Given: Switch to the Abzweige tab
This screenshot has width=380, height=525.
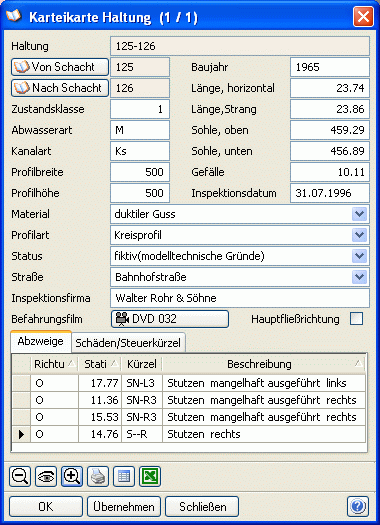Looking at the screenshot, I should (x=41, y=342).
